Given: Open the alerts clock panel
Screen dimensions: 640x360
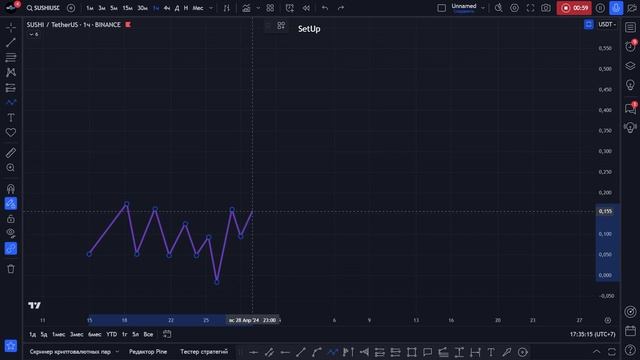Looking at the screenshot, I should [x=631, y=46].
